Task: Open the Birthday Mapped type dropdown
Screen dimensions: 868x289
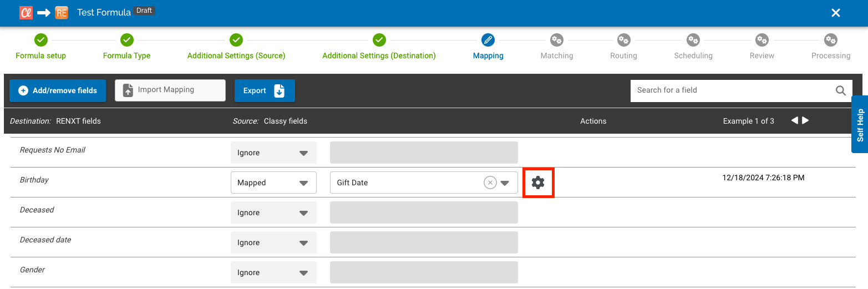Action: 273,182
